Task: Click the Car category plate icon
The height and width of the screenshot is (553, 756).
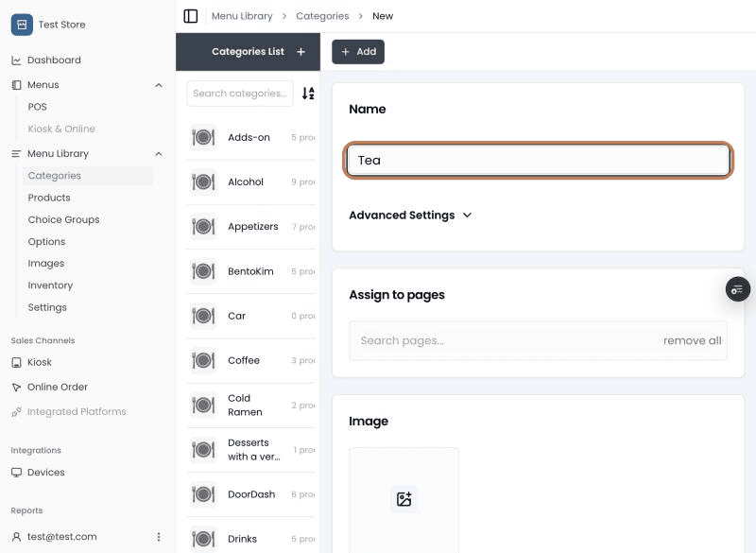Action: [203, 316]
